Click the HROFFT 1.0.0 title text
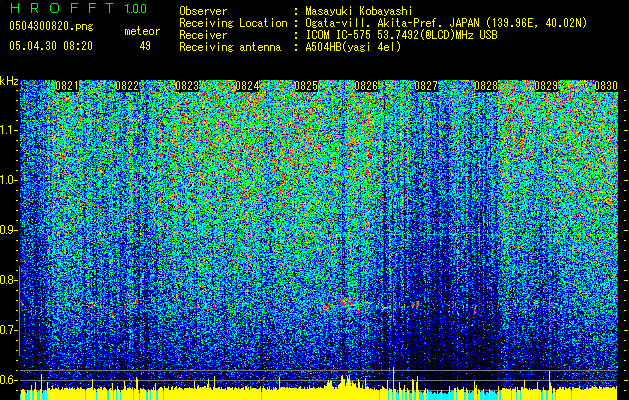The width and height of the screenshot is (629, 400). [78, 8]
